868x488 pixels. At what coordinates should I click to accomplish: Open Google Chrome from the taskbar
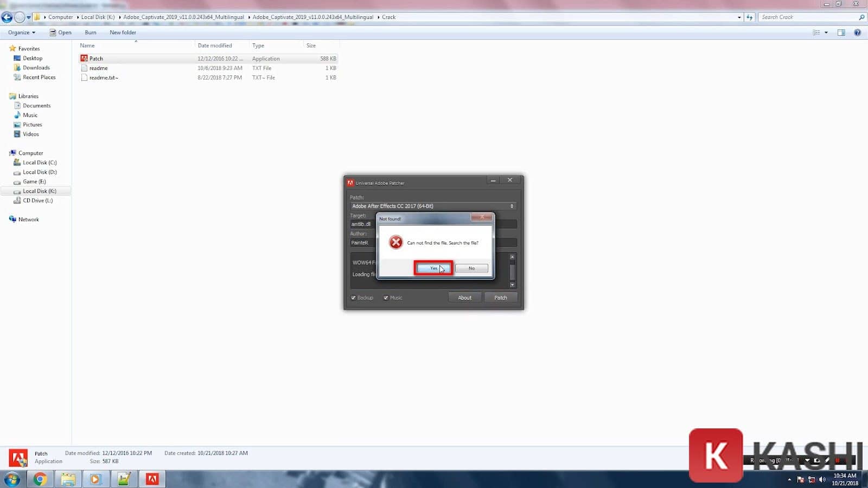(40, 479)
